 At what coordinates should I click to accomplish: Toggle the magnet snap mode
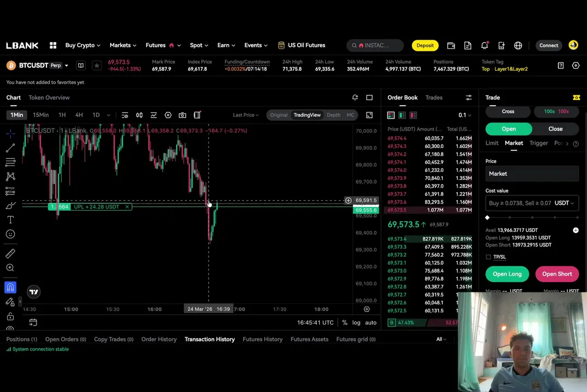10,287
